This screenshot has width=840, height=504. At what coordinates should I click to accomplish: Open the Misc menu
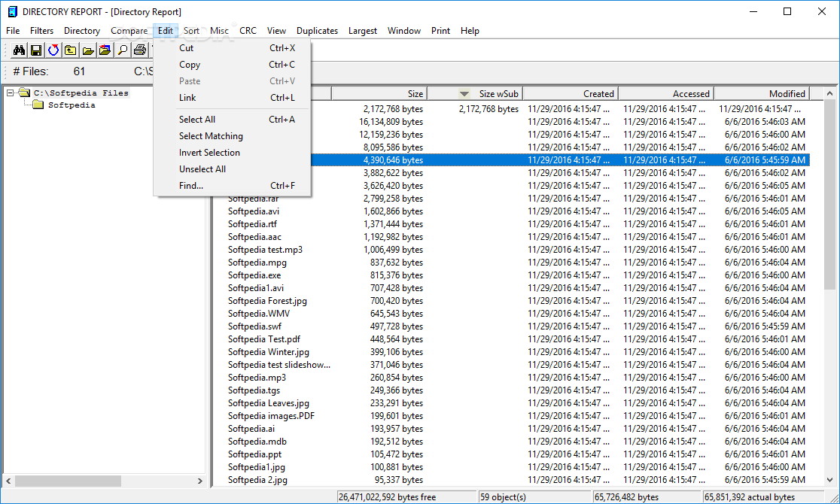(x=219, y=31)
